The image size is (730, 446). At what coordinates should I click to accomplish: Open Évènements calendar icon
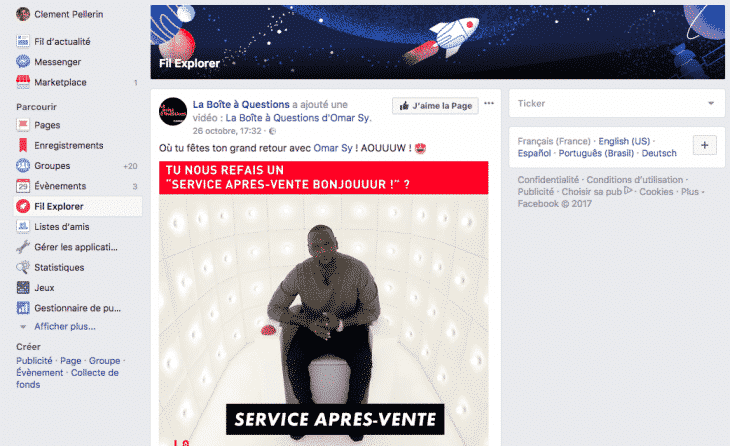click(23, 186)
